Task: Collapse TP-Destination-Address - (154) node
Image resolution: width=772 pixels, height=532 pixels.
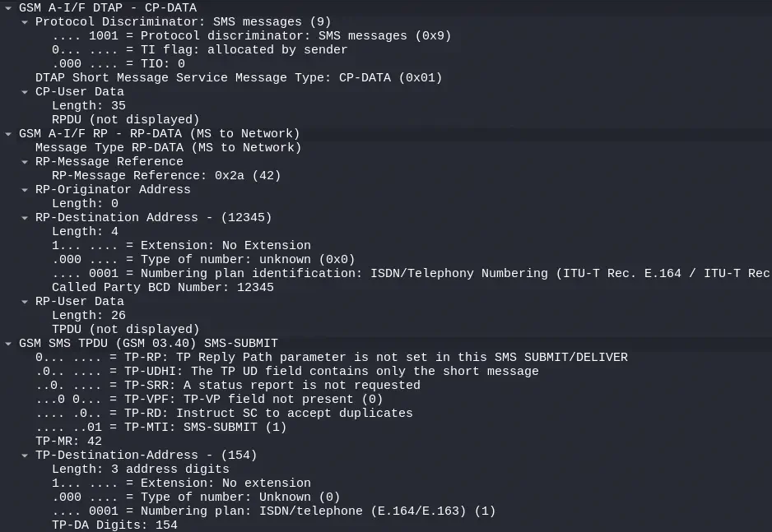Action: pyautogui.click(x=25, y=456)
